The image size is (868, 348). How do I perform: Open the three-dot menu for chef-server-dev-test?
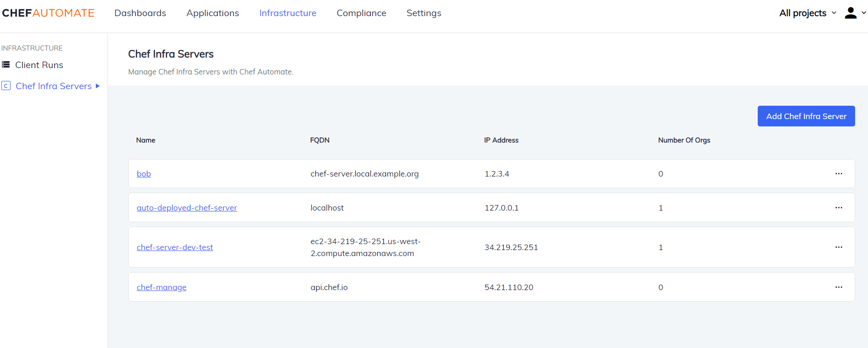pos(839,247)
